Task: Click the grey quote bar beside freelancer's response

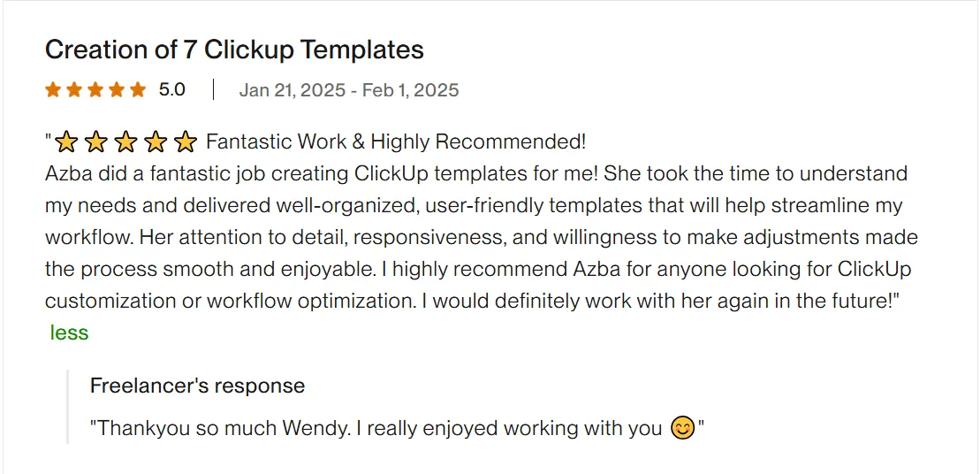Action: (x=68, y=407)
